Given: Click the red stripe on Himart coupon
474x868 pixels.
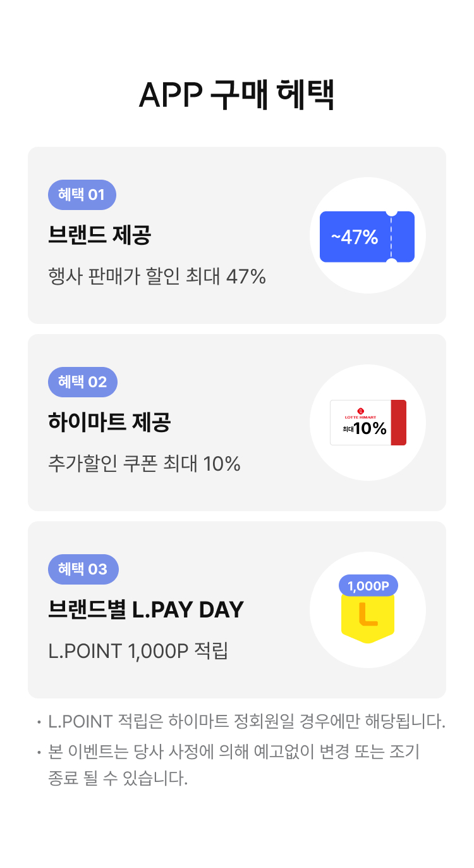Looking at the screenshot, I should [399, 423].
